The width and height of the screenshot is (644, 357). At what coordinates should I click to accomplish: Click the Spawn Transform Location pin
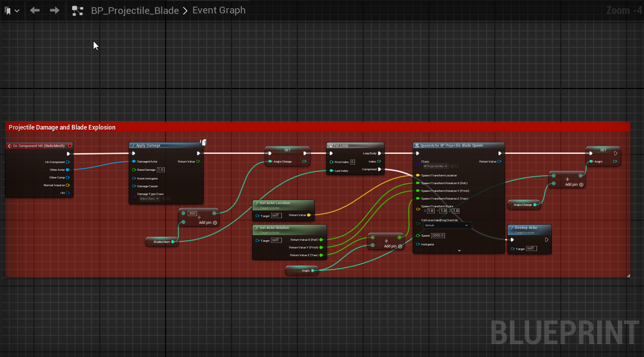[418, 175]
